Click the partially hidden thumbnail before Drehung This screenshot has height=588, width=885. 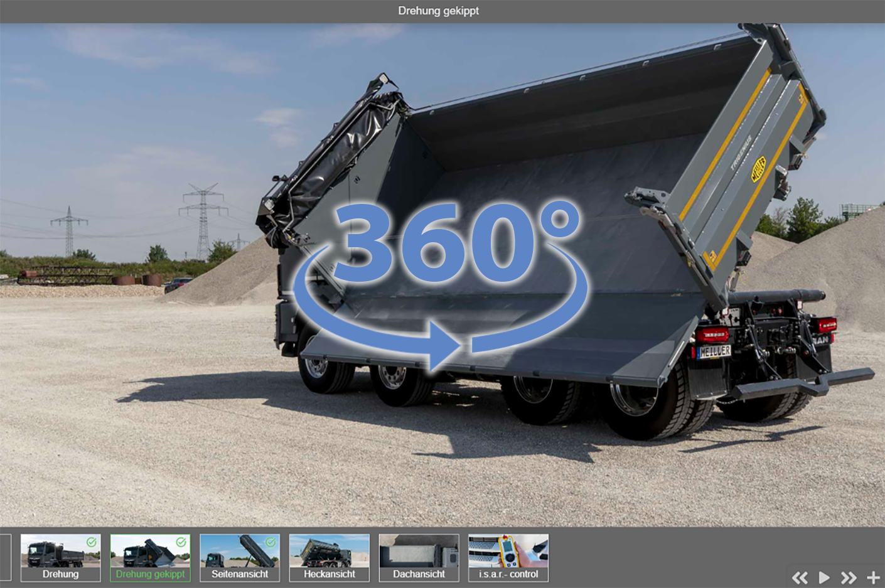(x=6, y=558)
